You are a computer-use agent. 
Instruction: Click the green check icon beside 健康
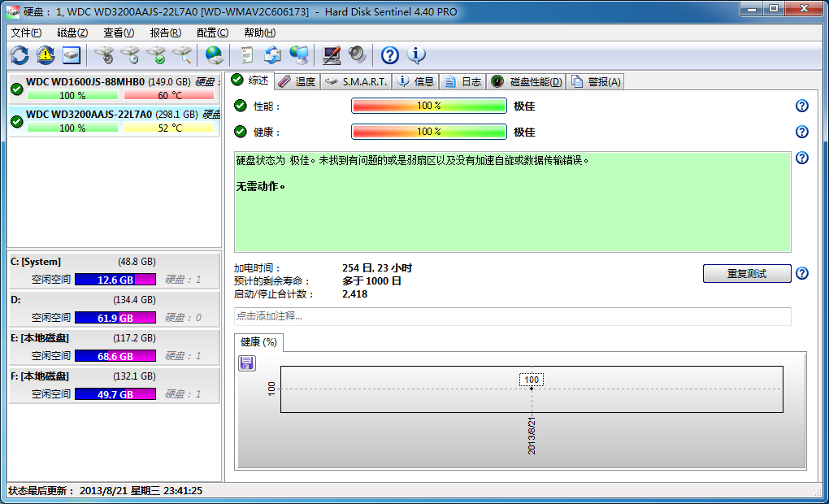(241, 132)
